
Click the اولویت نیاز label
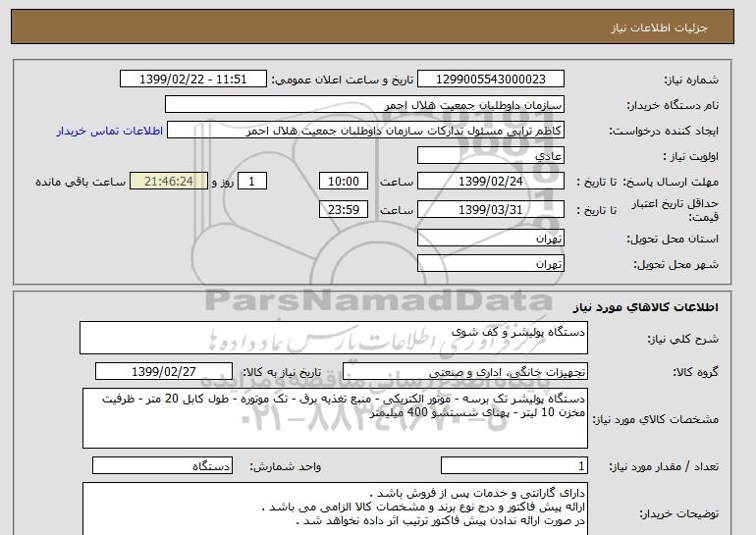pos(691,156)
